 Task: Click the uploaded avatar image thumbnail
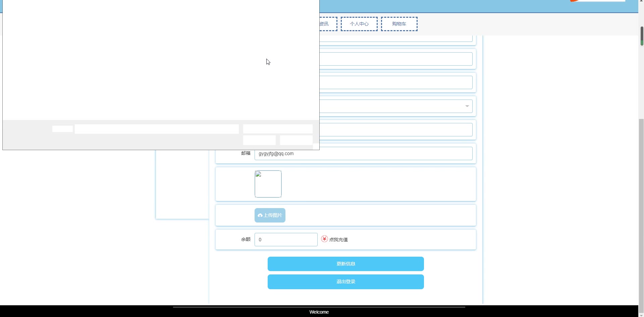[x=268, y=184]
